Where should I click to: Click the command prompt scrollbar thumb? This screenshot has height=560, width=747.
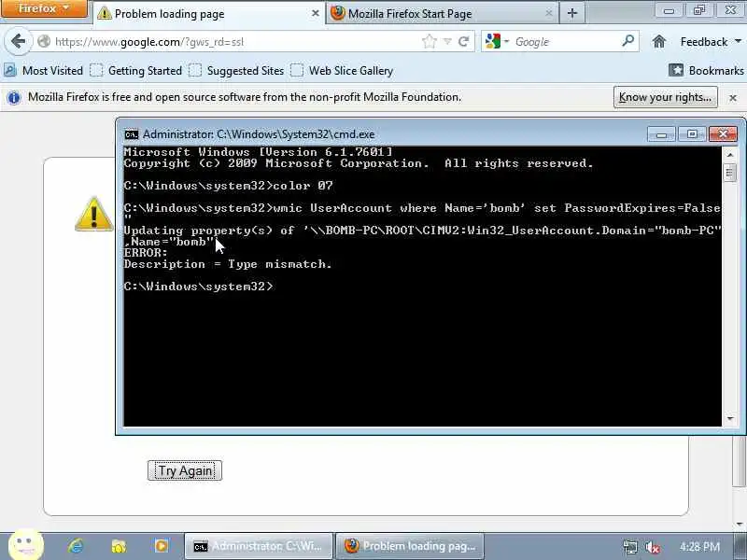click(729, 173)
